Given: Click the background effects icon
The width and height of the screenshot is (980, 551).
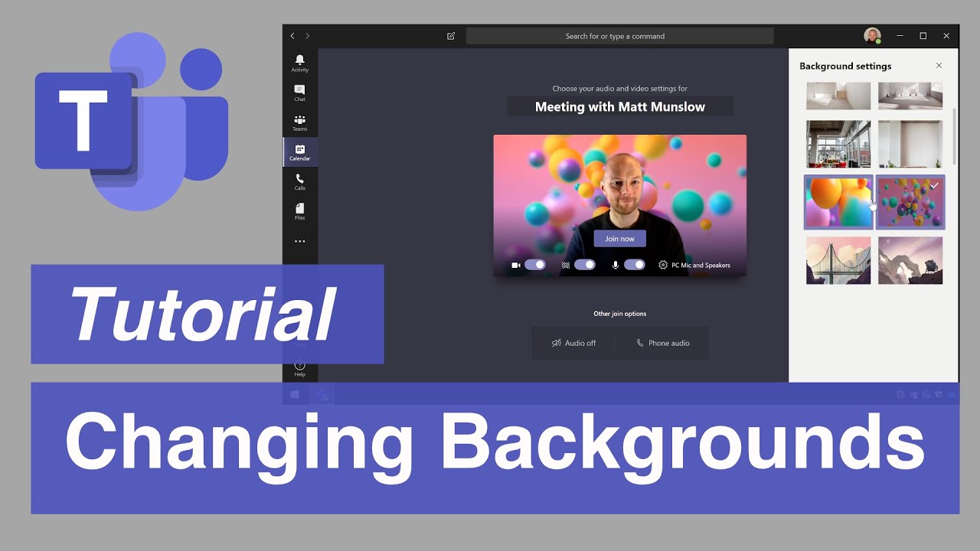Looking at the screenshot, I should (566, 265).
